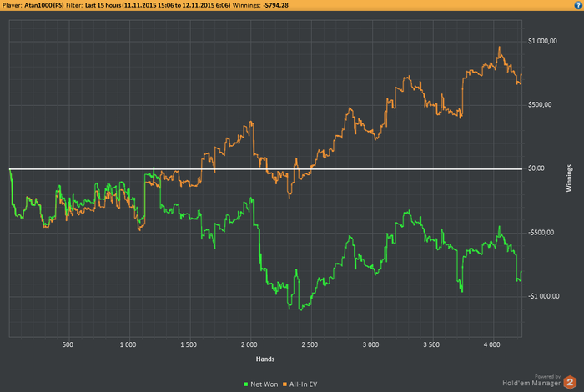The height and width of the screenshot is (392, 584).
Task: Click the 2 000 hands axis tick label
Action: [x=249, y=344]
